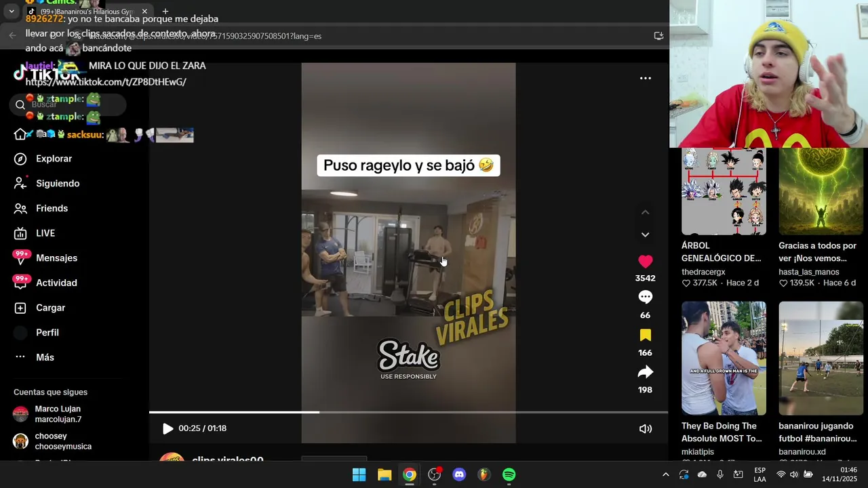Open Windows Start menu
The height and width of the screenshot is (488, 868).
click(359, 475)
